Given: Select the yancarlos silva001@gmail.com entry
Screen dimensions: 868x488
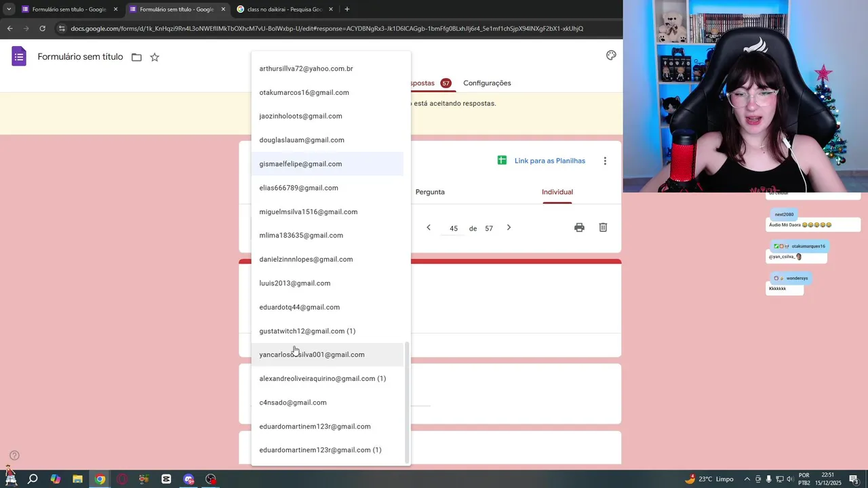Looking at the screenshot, I should 328,354.
